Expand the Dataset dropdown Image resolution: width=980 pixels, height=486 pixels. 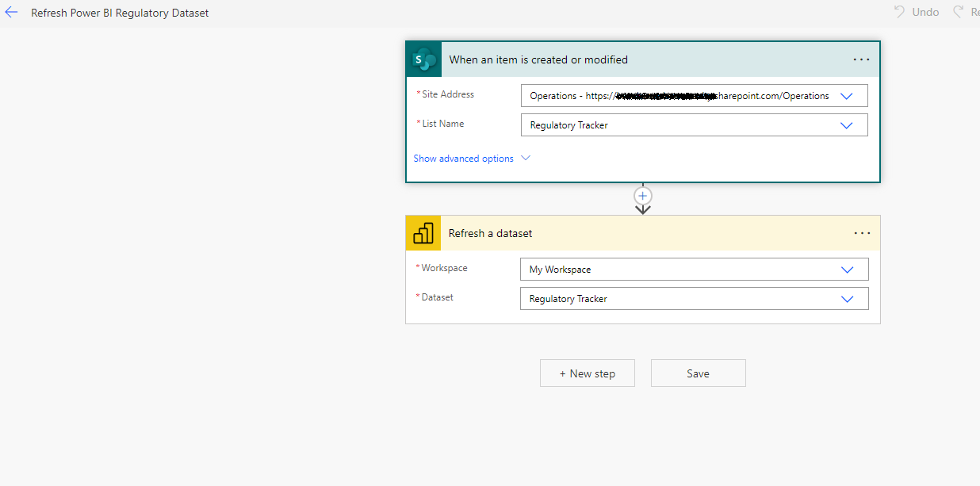(x=847, y=299)
